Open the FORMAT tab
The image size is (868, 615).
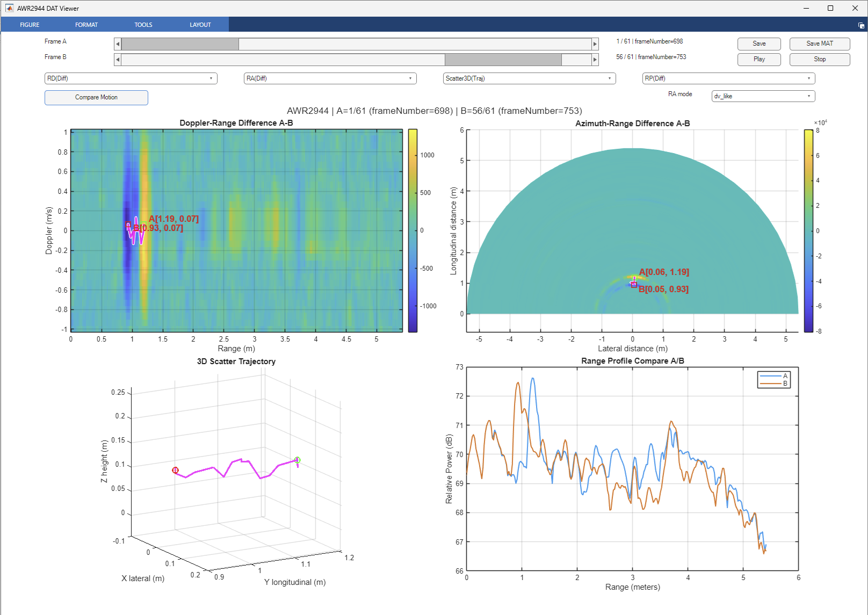point(86,25)
